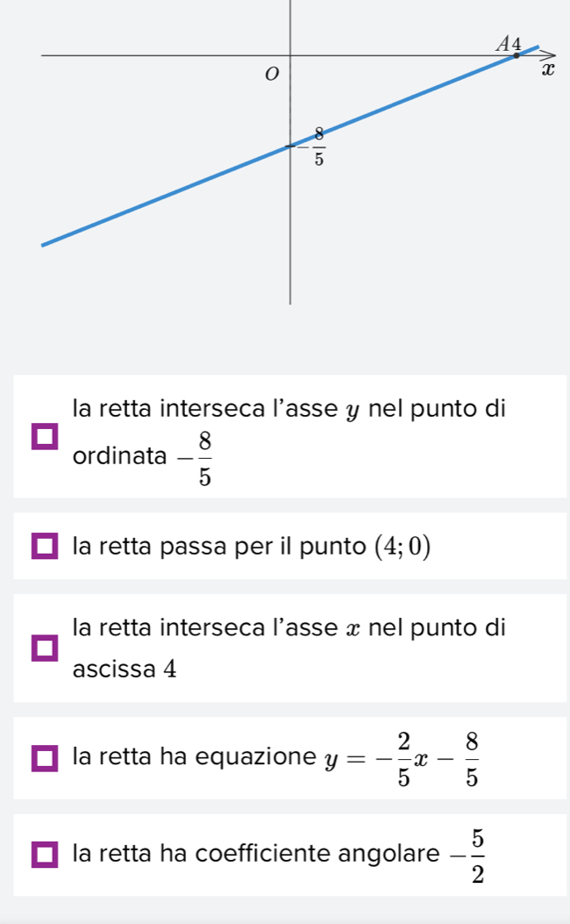Click point A dot on the graph
Viewport: 570px width, 924px height.
coord(516,54)
